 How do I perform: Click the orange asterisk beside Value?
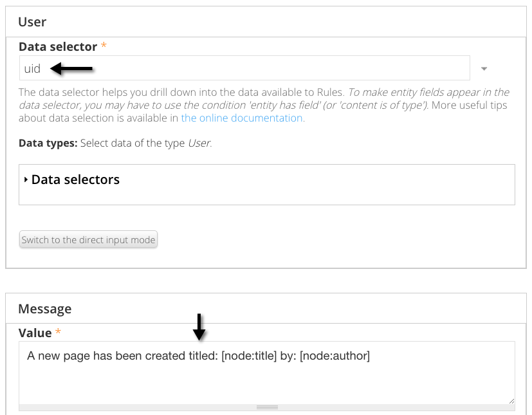59,333
